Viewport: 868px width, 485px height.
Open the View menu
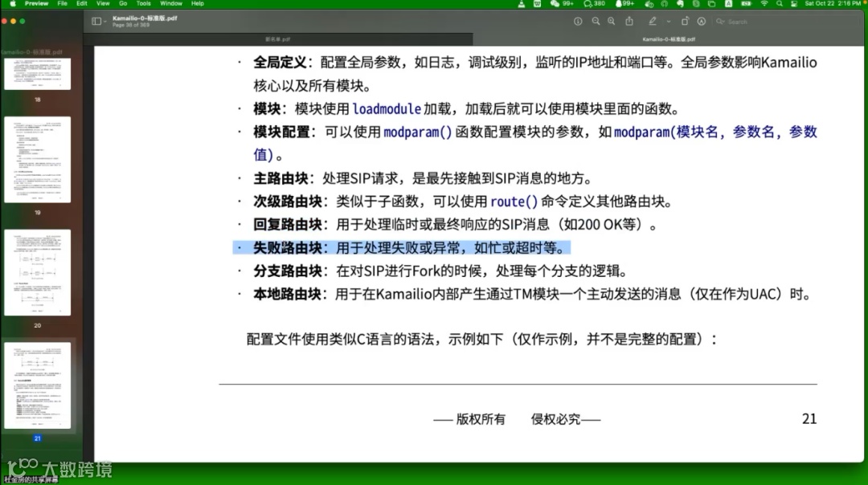(x=103, y=4)
